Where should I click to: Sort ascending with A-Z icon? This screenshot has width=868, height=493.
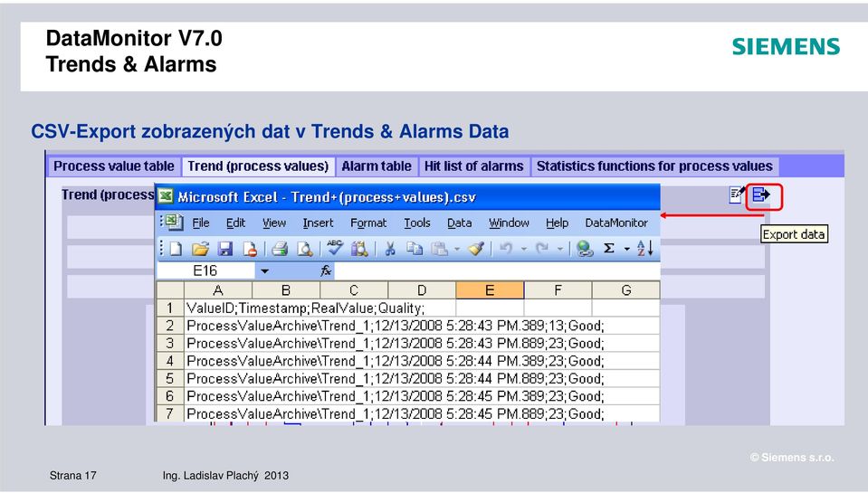pyautogui.click(x=645, y=249)
